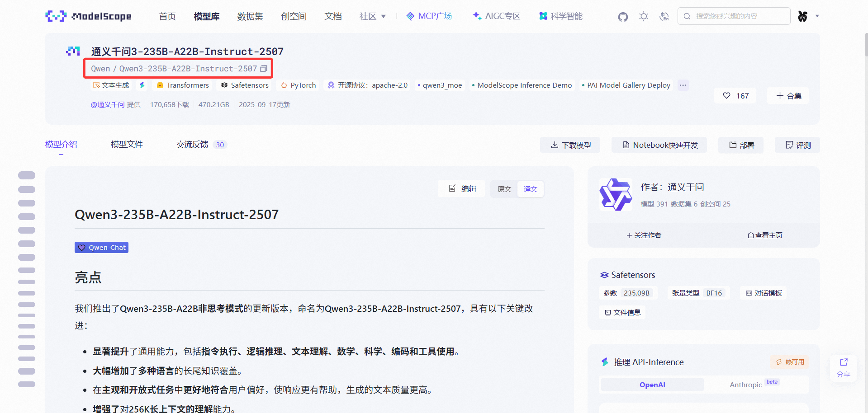The height and width of the screenshot is (413, 868).
Task: Click the 通义千问 author logo
Action: coord(616,195)
